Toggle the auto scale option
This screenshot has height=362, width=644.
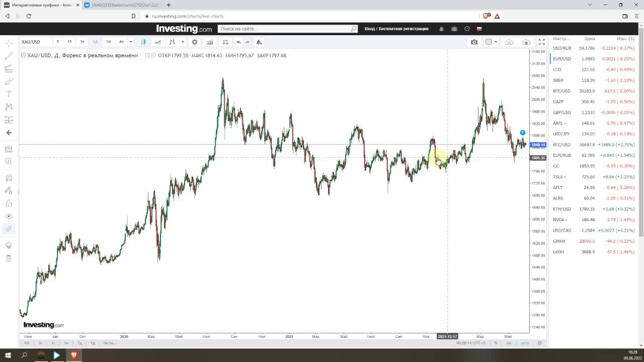coord(524,343)
